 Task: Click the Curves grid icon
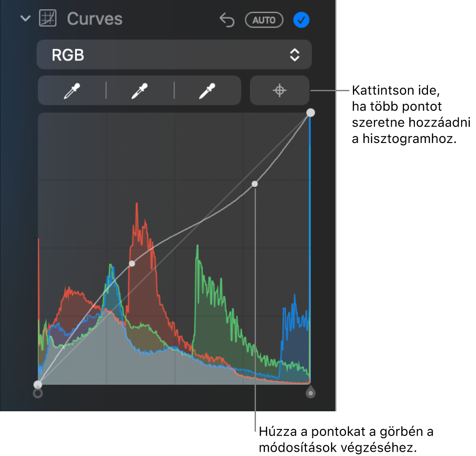click(48, 19)
